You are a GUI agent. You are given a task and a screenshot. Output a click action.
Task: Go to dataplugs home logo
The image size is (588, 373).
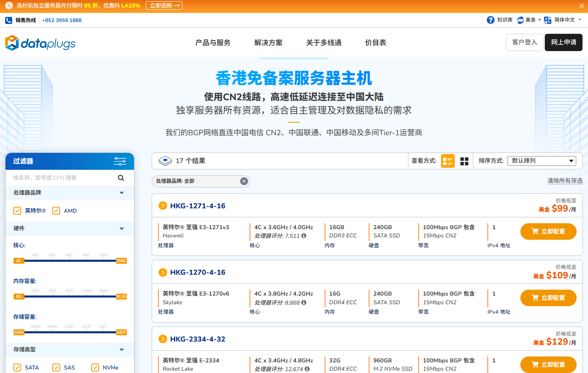(x=40, y=43)
